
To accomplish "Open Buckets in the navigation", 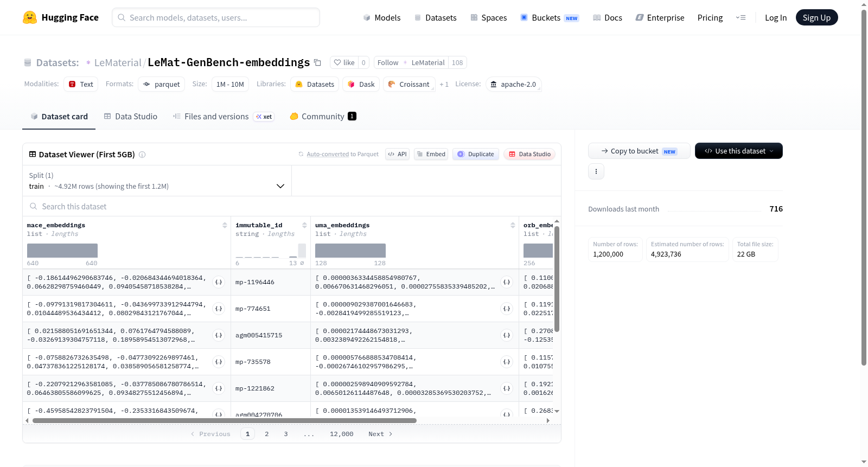I will point(550,17).
